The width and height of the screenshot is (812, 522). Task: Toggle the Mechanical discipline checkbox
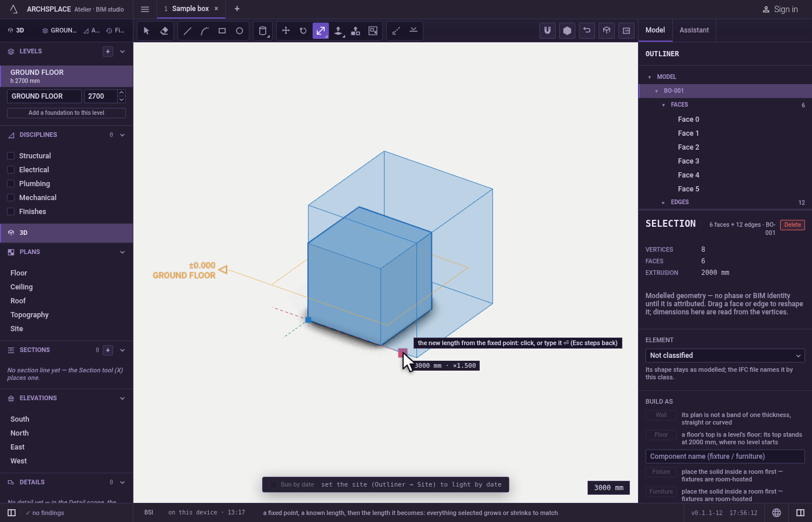pos(10,198)
